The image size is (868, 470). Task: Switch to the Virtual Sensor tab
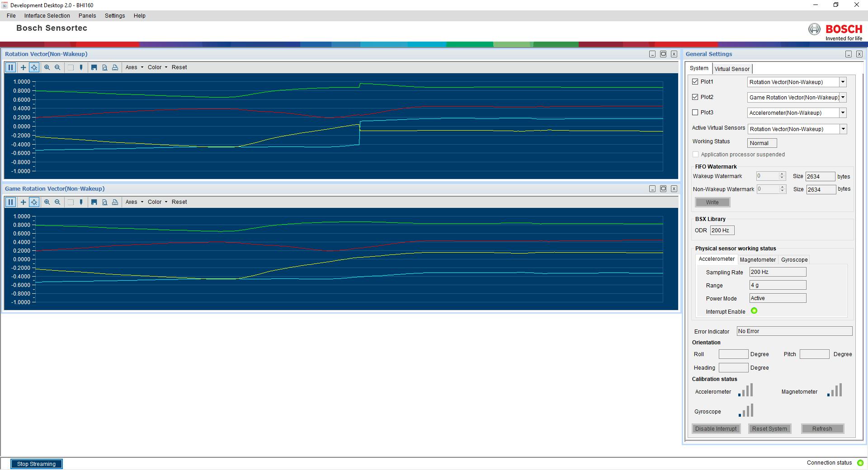[x=732, y=69]
